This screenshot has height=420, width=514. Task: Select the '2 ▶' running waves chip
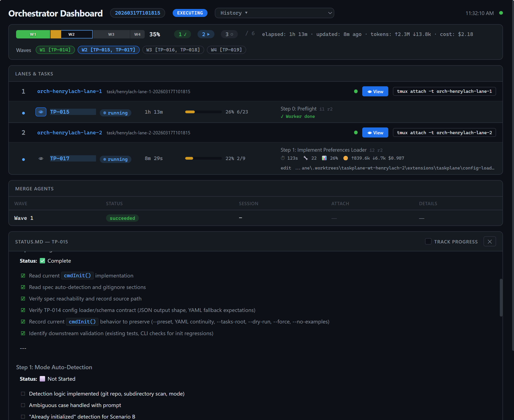pos(206,34)
